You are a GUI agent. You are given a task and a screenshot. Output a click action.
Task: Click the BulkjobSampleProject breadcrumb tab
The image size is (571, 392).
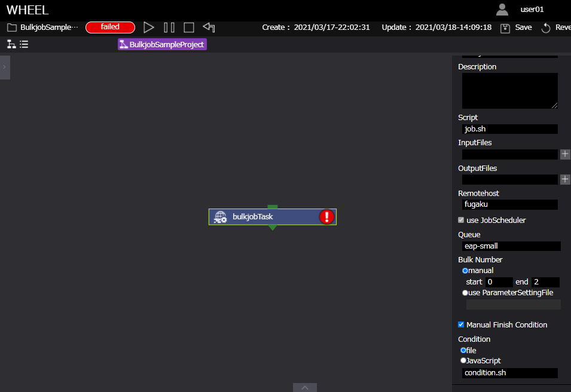tap(162, 44)
